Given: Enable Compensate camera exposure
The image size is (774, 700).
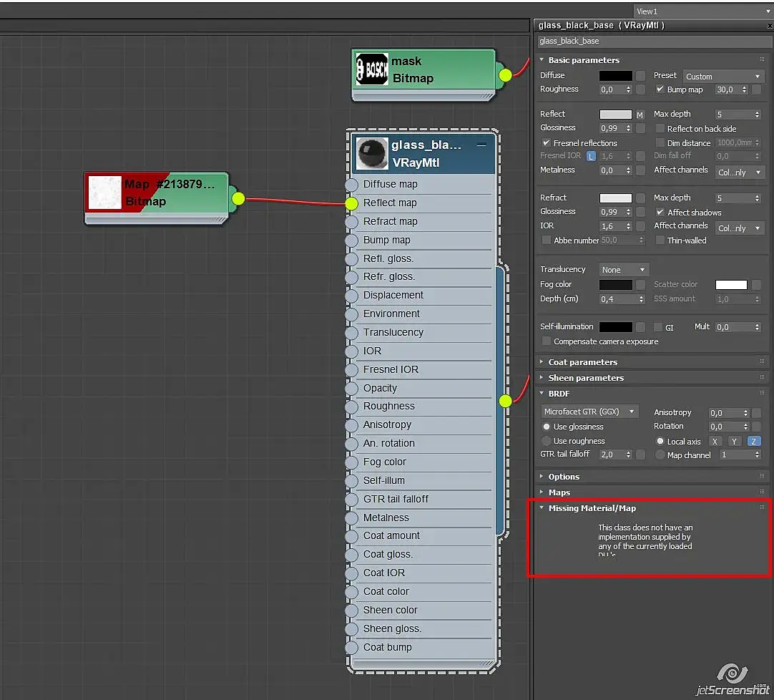Looking at the screenshot, I should point(546,341).
